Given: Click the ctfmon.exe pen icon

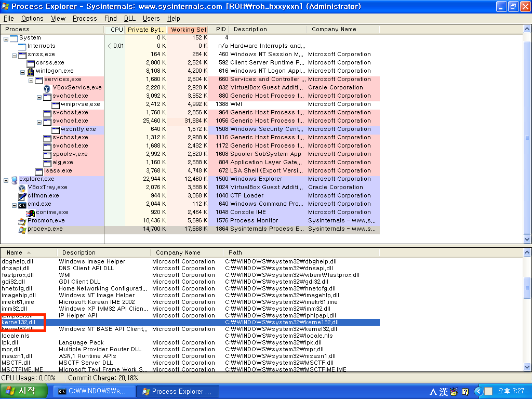Looking at the screenshot, I should click(22, 196).
